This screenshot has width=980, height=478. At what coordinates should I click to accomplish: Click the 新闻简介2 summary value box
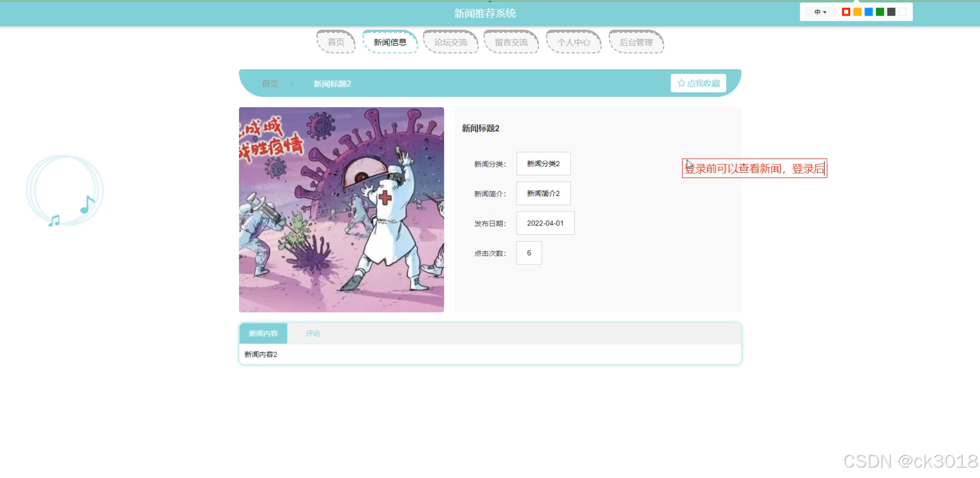coord(544,193)
